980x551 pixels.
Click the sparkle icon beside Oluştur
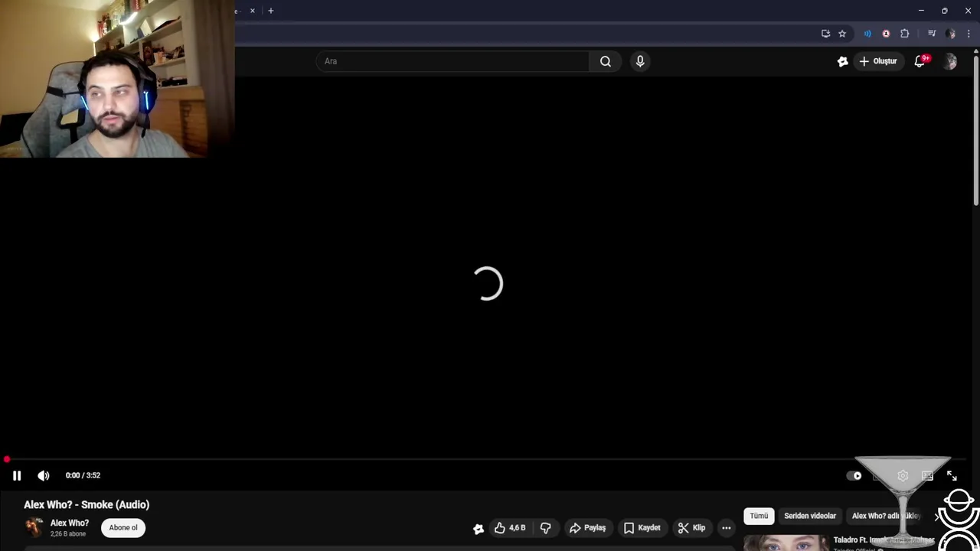[843, 61]
